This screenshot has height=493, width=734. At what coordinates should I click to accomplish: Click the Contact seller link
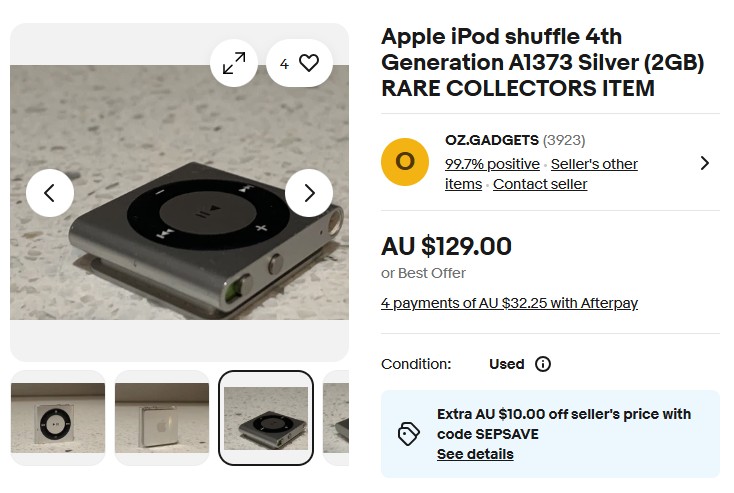[x=540, y=184]
